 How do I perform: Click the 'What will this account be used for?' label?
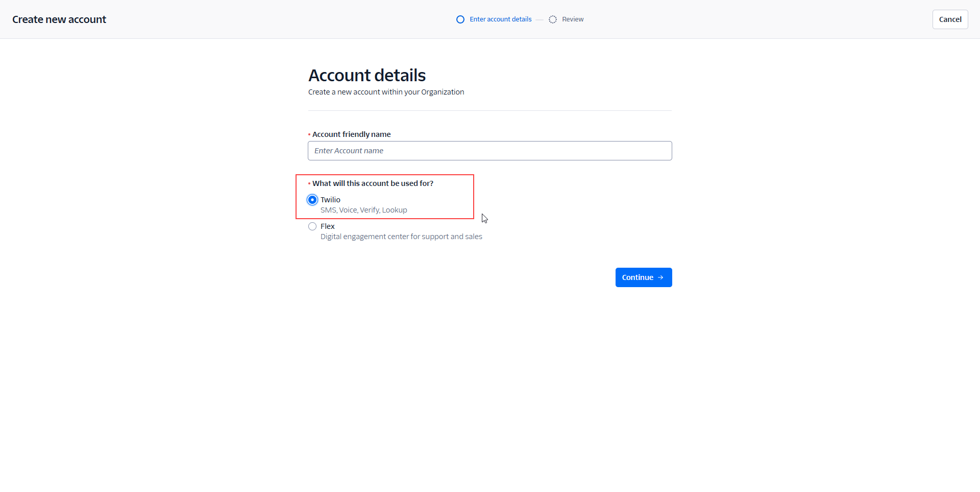point(373,183)
